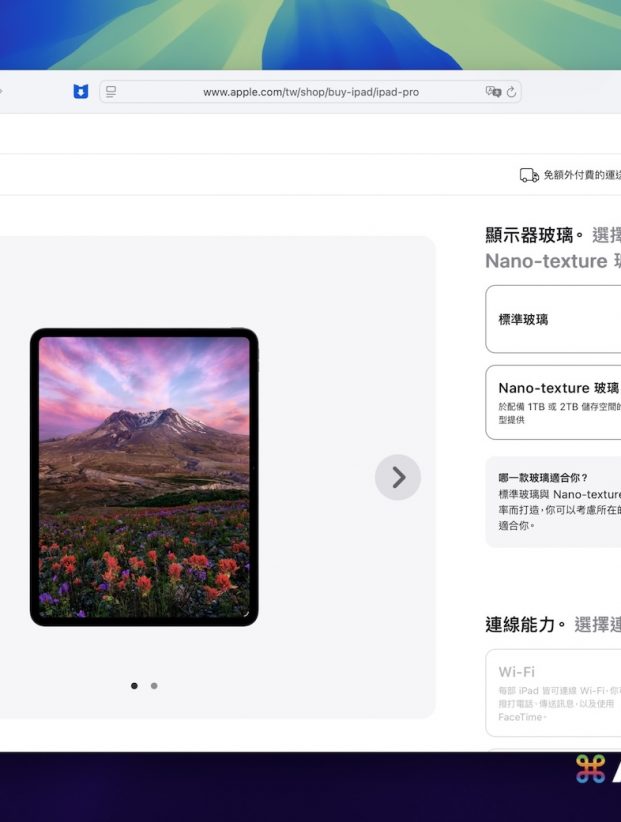This screenshot has height=822, width=621.
Task: Select the 標準玻璃 glass option
Action: point(553,319)
